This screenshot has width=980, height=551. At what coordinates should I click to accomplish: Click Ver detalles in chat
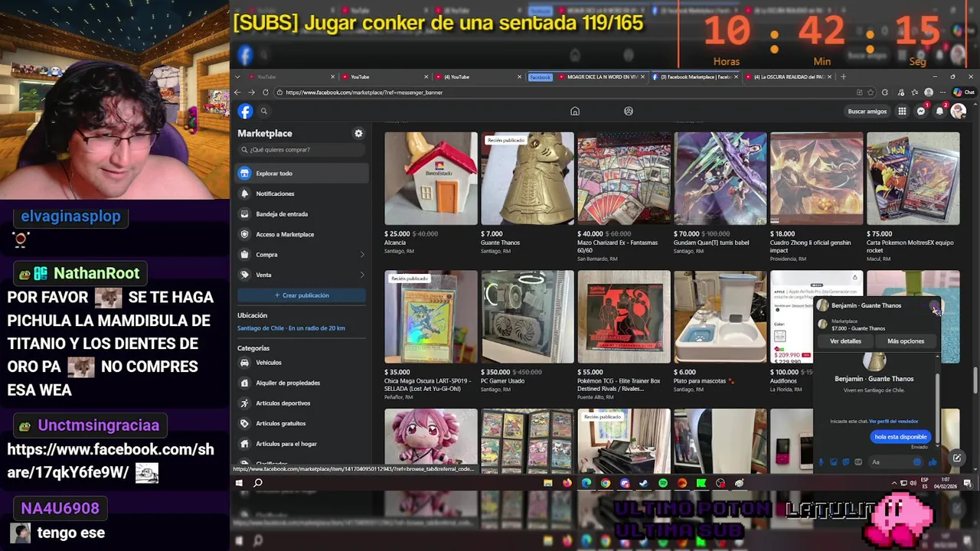(x=845, y=341)
